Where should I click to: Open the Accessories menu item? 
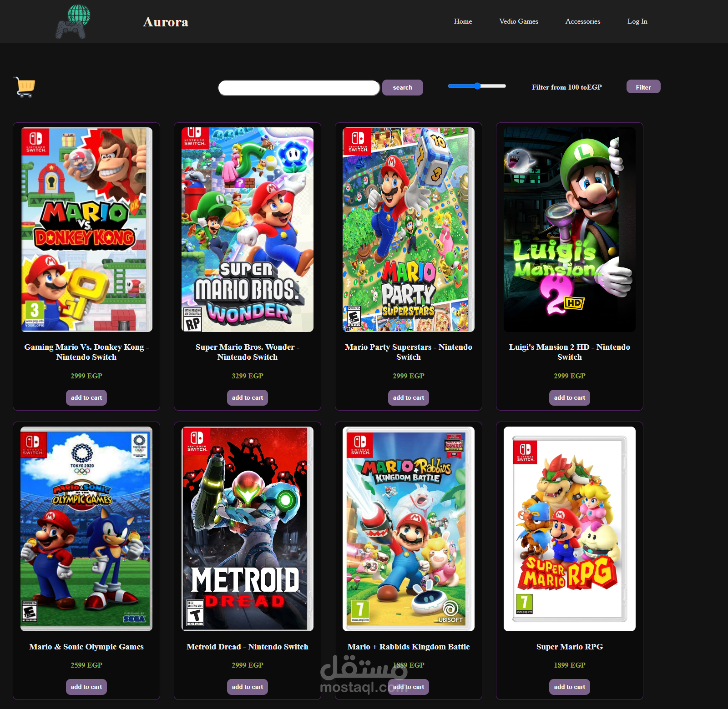click(582, 21)
